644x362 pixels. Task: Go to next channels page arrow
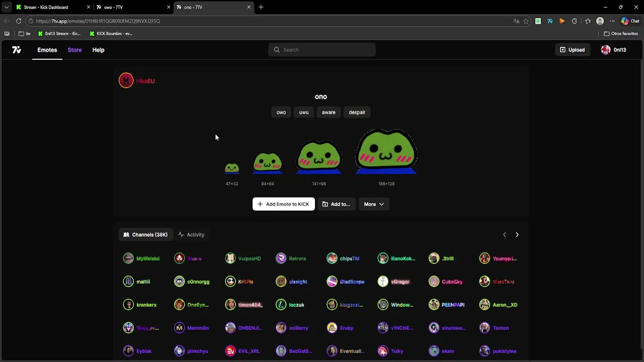[517, 235]
